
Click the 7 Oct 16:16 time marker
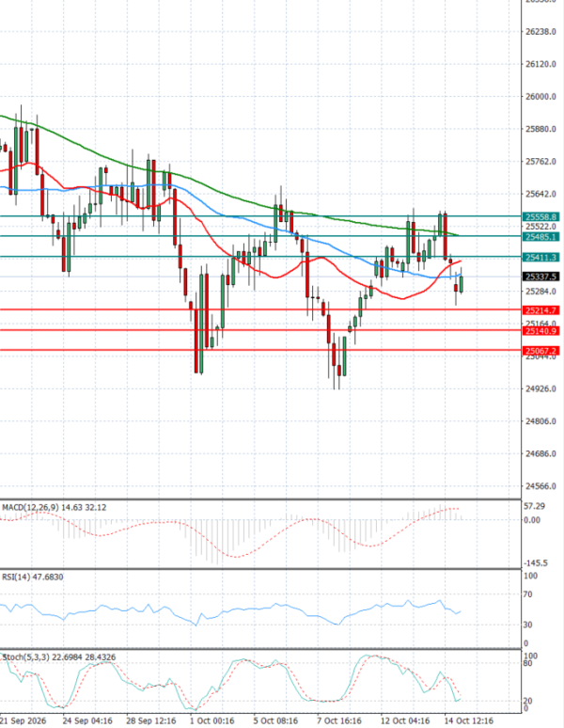[x=339, y=720]
